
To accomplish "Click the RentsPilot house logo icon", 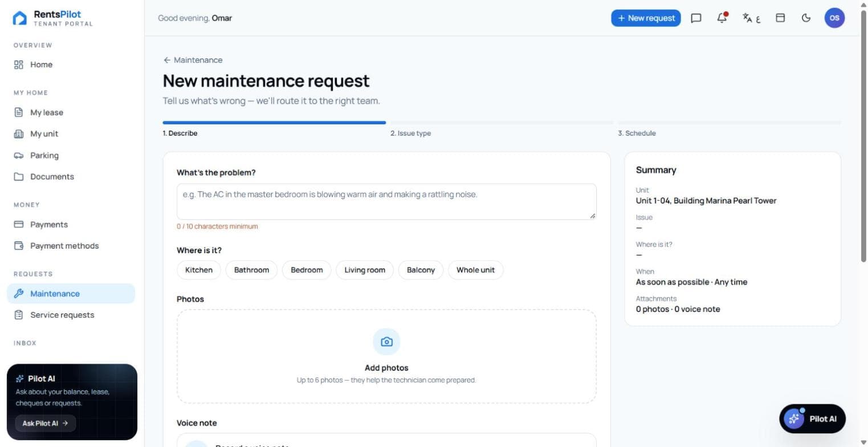I will coord(19,18).
